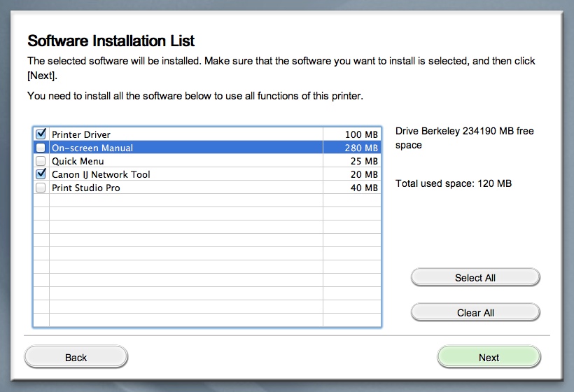Proceed with the Next button
This screenshot has width=574, height=392.
(x=489, y=357)
